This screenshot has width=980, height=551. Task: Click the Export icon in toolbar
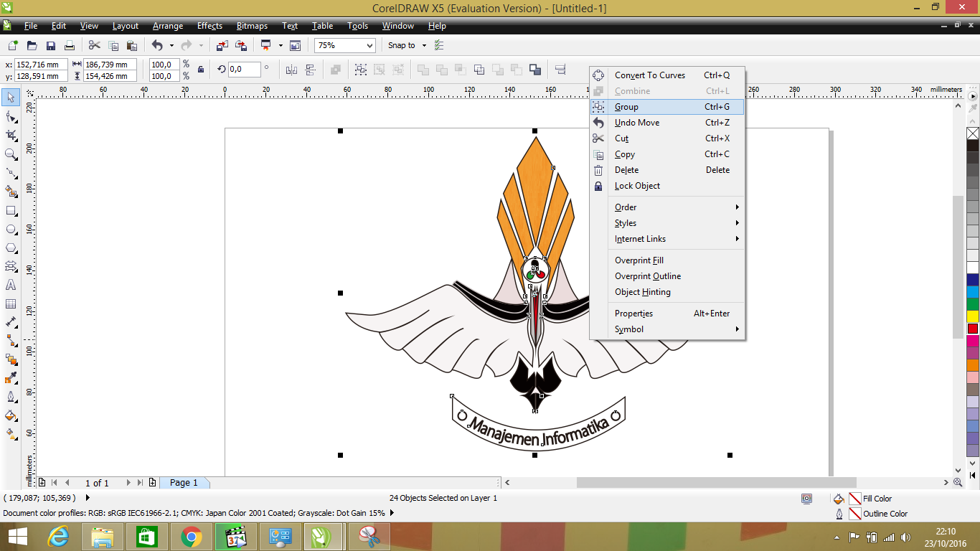point(241,45)
